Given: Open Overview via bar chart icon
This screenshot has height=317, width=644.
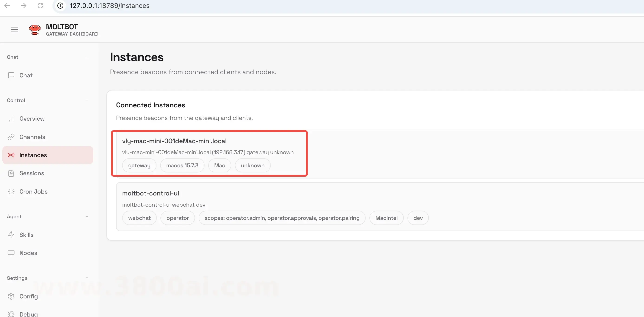Looking at the screenshot, I should click(x=11, y=119).
